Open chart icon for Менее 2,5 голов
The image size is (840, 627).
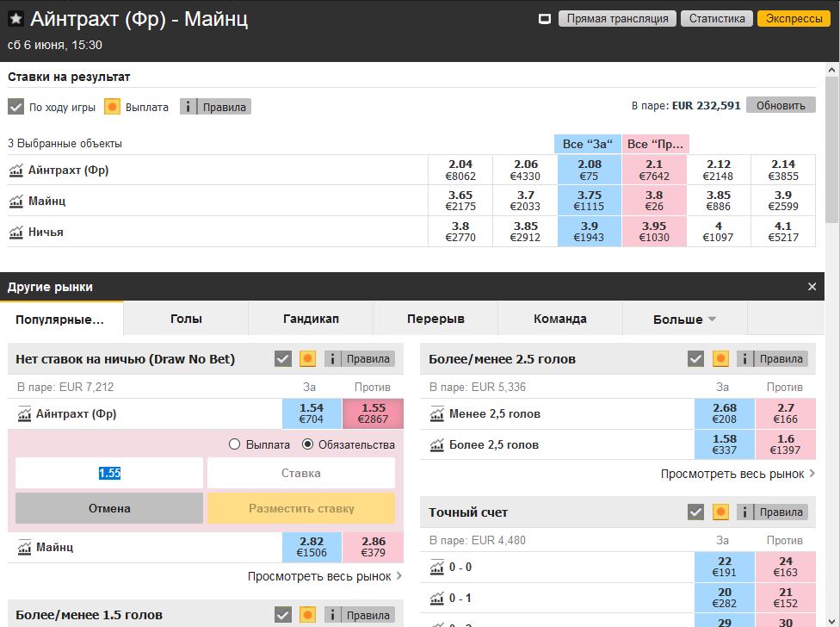pyautogui.click(x=437, y=414)
